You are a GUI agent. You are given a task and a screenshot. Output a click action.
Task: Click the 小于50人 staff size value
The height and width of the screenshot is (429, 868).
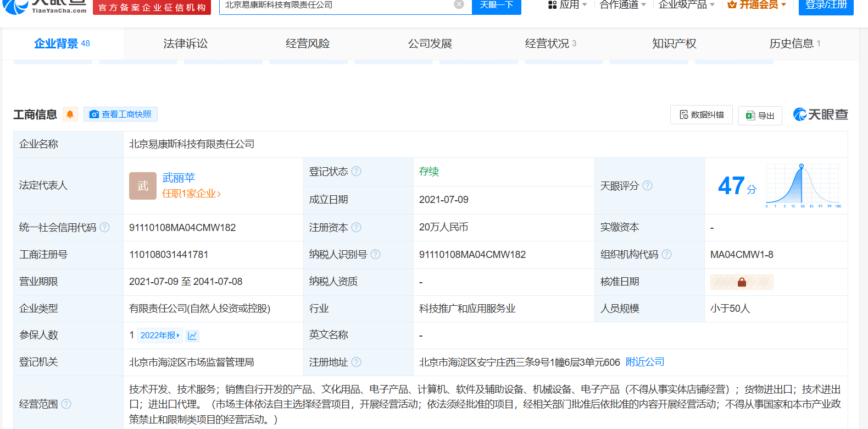(x=730, y=309)
